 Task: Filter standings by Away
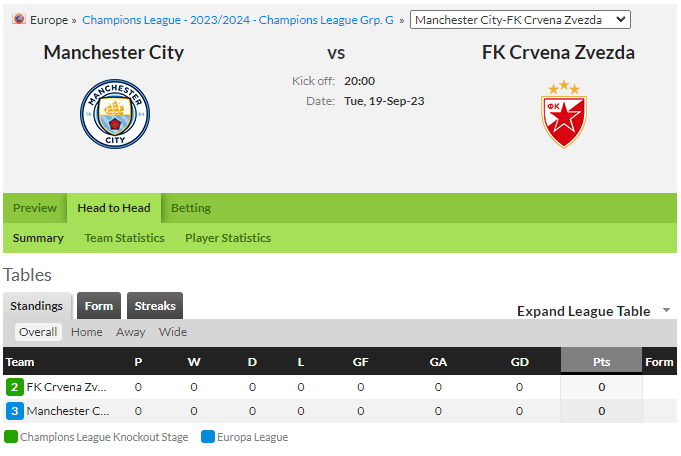click(x=130, y=332)
